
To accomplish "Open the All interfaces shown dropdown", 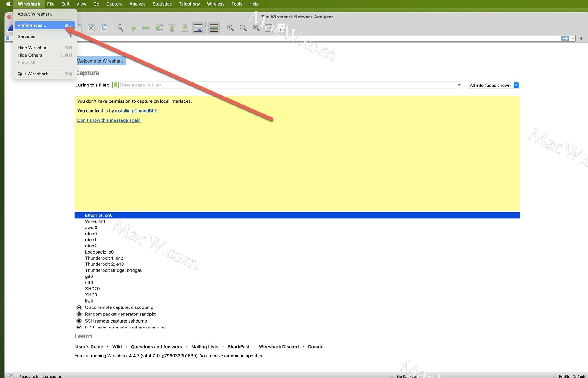I will click(x=494, y=85).
